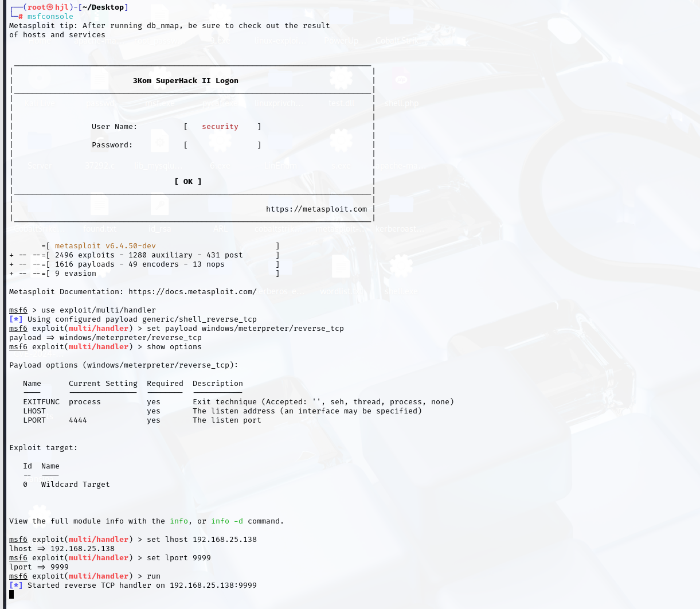Click 'Using configured payload generic/shell_reverse_tcp' message
Image resolution: width=700 pixels, height=609 pixels.
[142, 319]
